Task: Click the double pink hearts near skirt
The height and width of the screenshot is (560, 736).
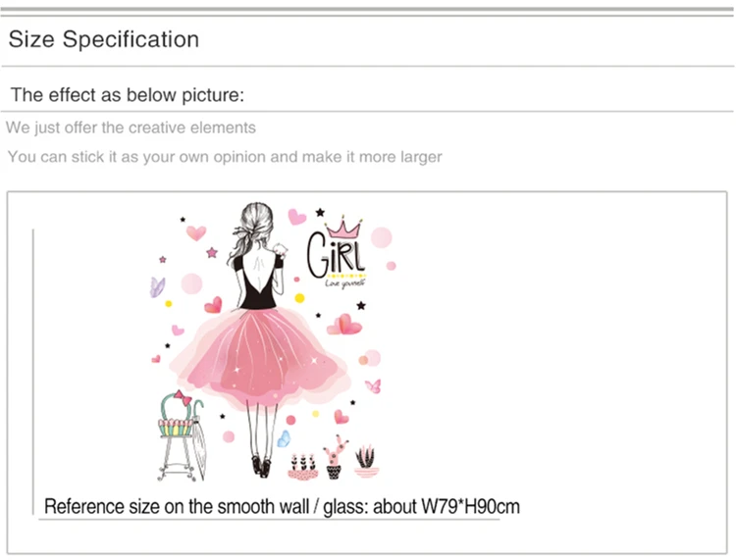Action: [x=344, y=325]
